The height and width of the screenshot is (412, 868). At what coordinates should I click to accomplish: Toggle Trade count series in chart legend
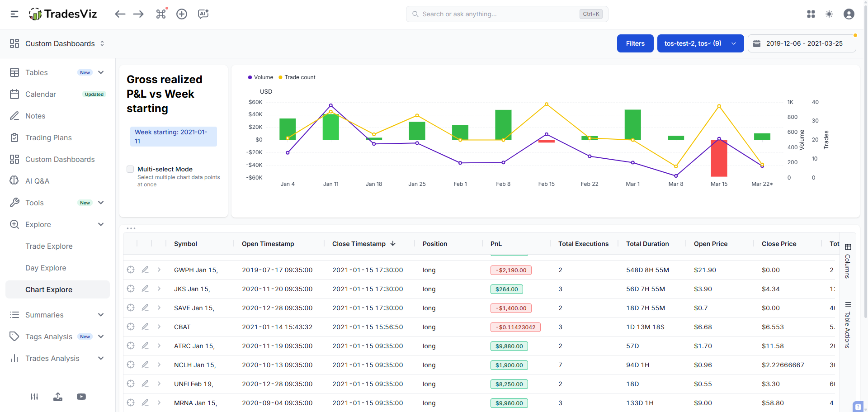click(x=297, y=77)
